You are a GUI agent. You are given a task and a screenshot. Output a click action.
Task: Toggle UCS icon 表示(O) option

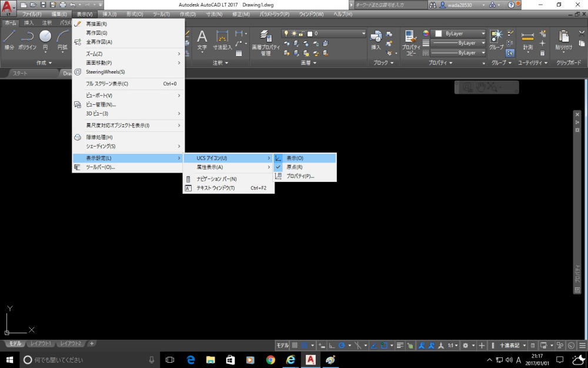click(305, 158)
